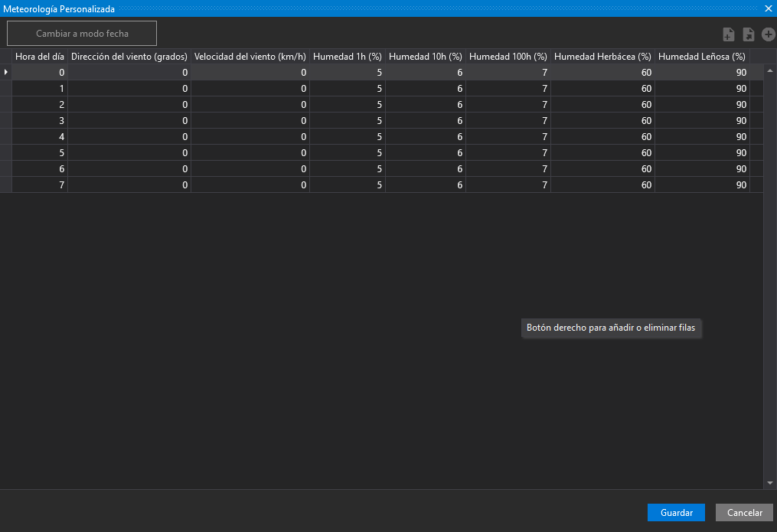This screenshot has height=532, width=777.
Task: Select the row header for hour 7
Action: click(x=6, y=185)
